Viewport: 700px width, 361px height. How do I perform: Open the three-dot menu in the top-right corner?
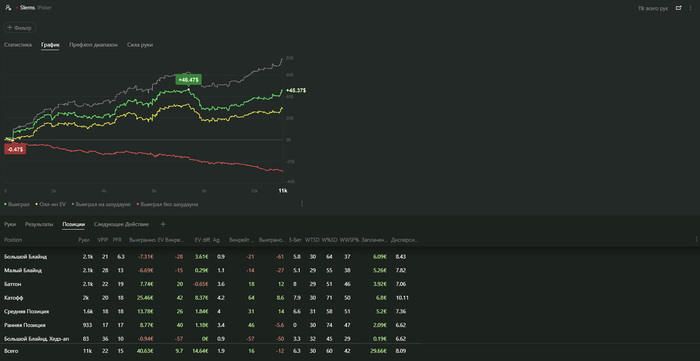point(691,8)
